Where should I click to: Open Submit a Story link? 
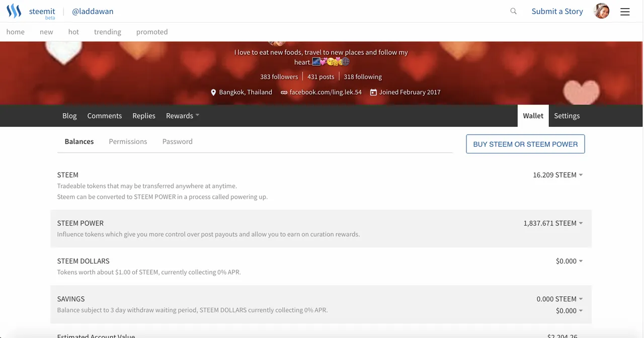point(557,11)
